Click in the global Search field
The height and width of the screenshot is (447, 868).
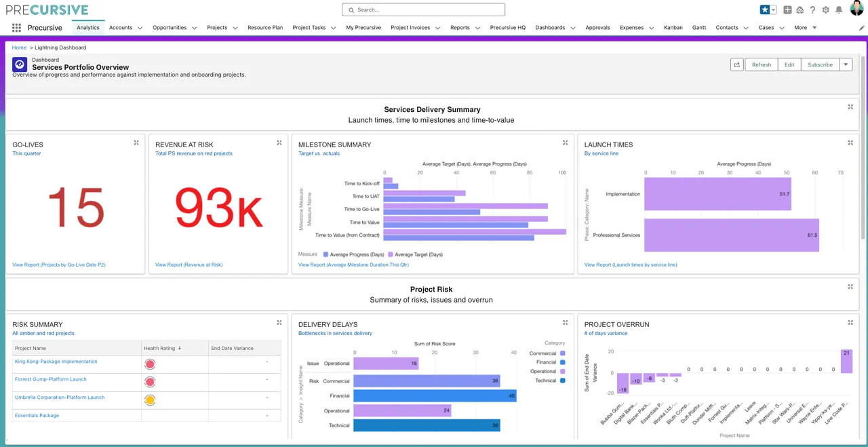pos(424,9)
